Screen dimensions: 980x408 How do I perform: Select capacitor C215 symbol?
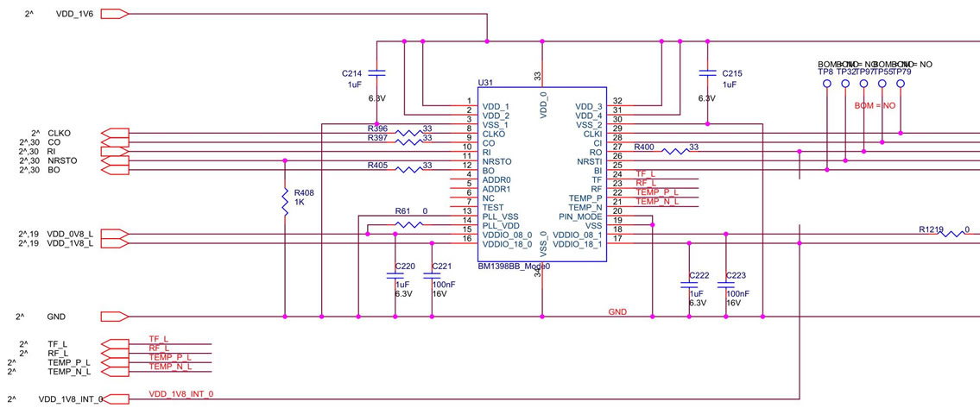[x=707, y=73]
